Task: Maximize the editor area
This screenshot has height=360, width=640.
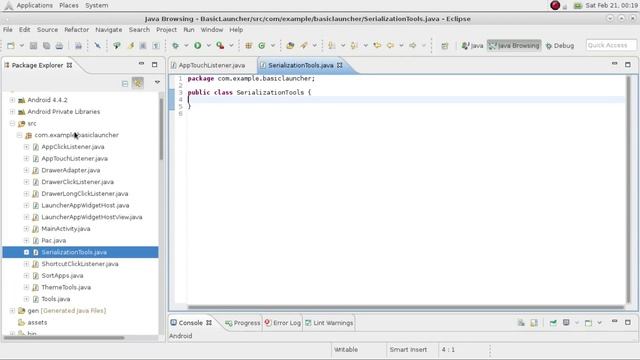Action: [628, 64]
